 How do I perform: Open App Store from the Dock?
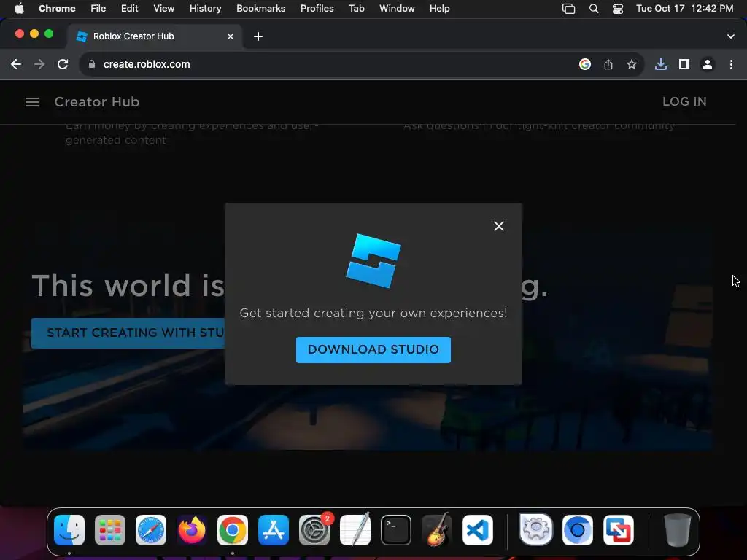tap(274, 530)
